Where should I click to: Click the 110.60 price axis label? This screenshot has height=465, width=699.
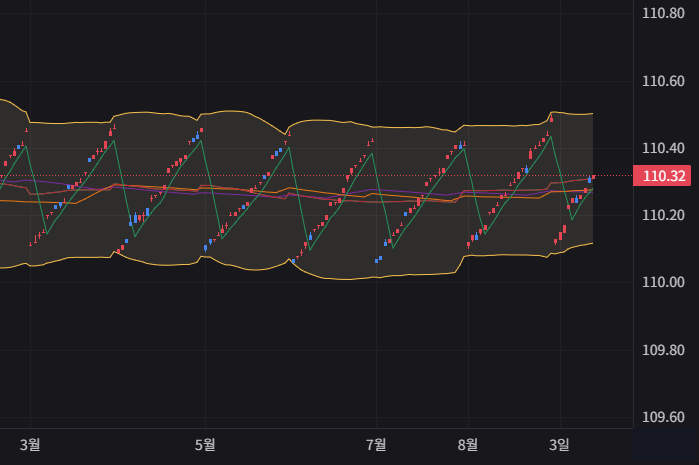tap(665, 81)
